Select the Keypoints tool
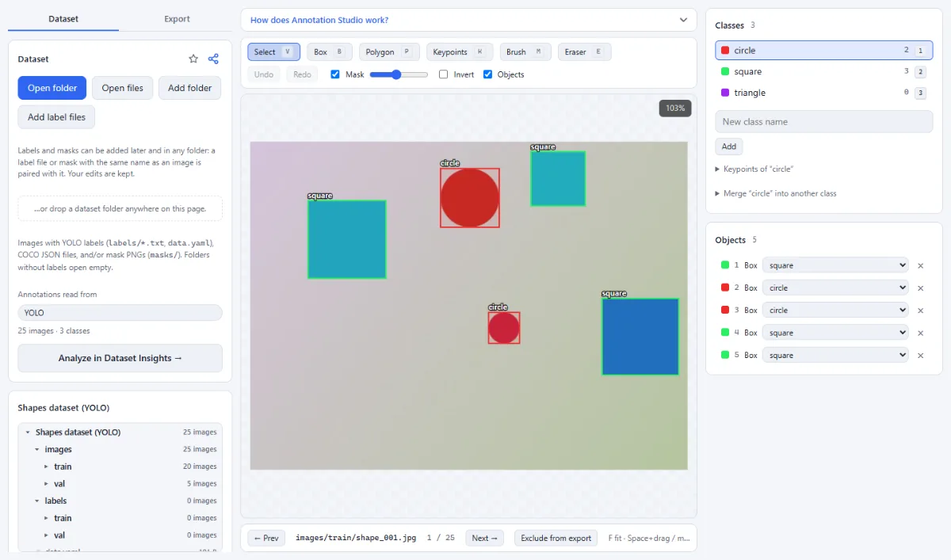The image size is (951, 560). point(460,51)
